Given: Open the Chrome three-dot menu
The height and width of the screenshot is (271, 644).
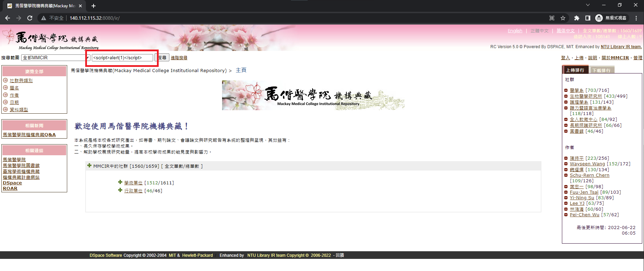Looking at the screenshot, I should 636,18.
